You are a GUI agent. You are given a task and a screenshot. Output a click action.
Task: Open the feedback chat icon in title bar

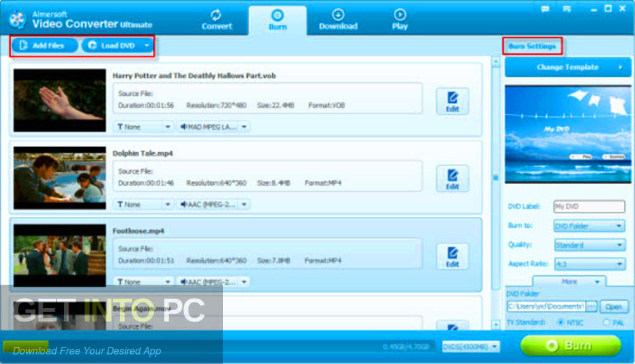coord(545,8)
